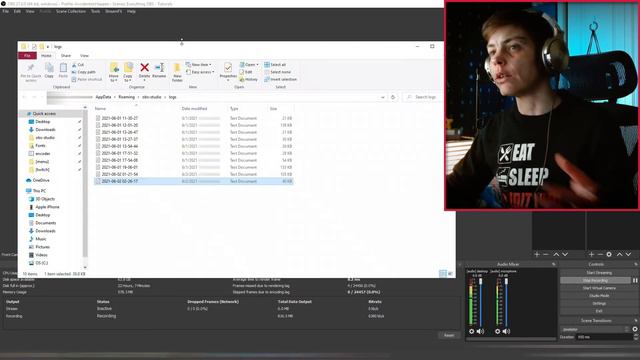Click Select none in the ribbon

pos(277,72)
